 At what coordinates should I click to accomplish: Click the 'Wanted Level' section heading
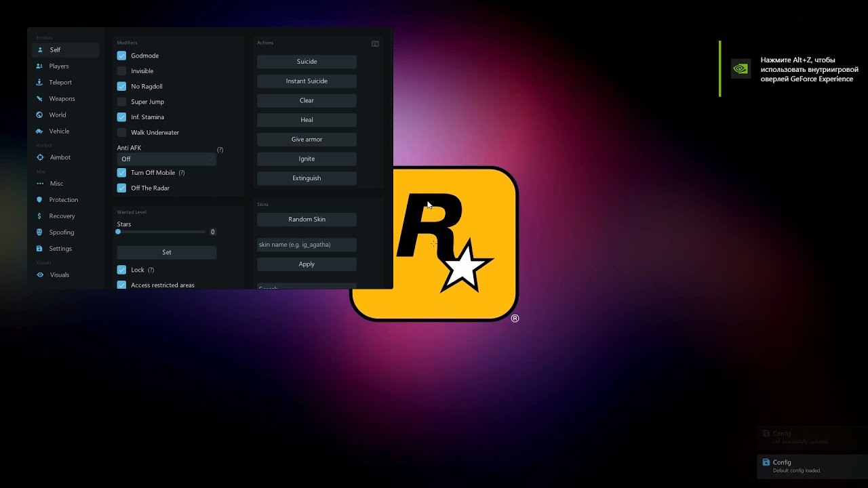132,212
